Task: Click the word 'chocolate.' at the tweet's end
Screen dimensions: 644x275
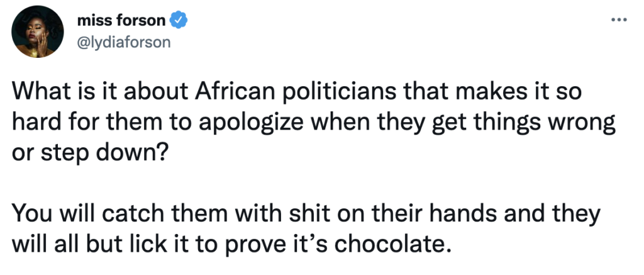Action: 390,244
